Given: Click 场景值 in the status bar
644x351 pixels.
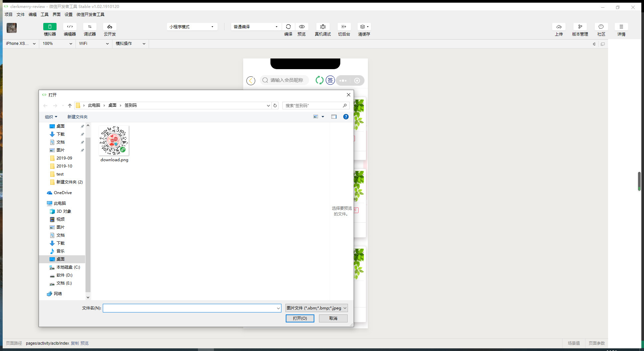Looking at the screenshot, I should coord(574,343).
